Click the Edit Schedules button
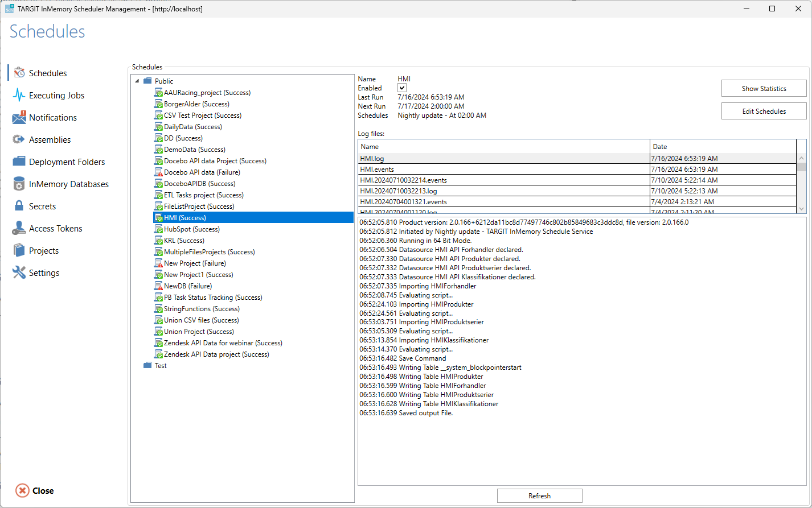Image resolution: width=812 pixels, height=508 pixels. tap(764, 111)
